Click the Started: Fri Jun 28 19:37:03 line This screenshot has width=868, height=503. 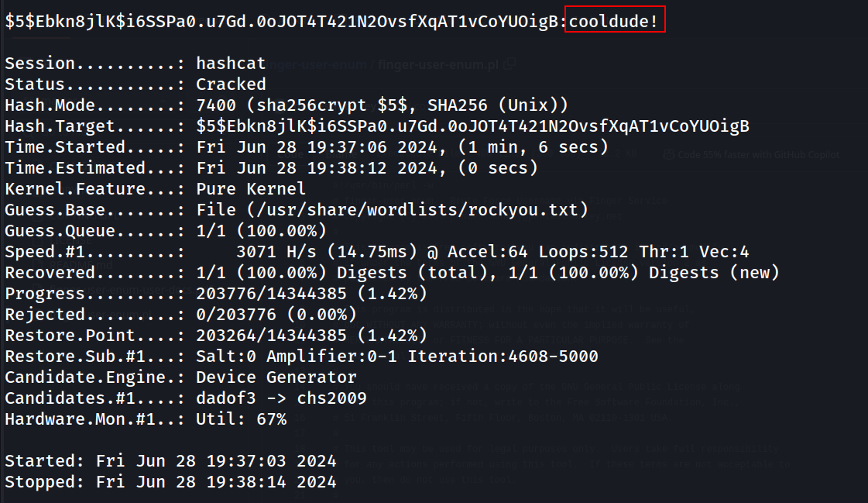(170, 461)
